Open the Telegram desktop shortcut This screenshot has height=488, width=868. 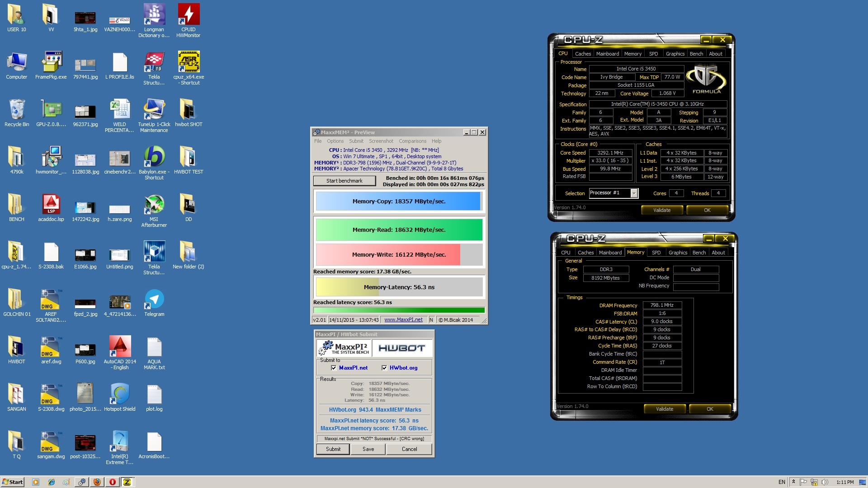(154, 303)
